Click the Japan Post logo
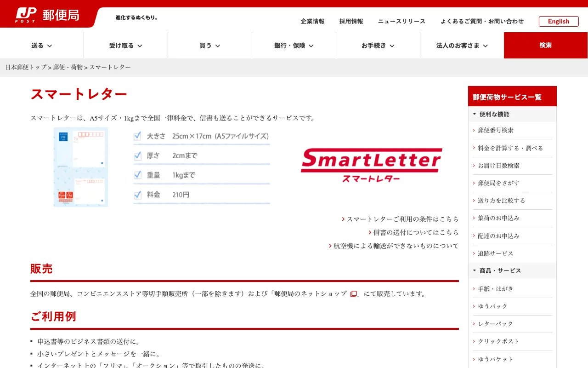 click(47, 15)
